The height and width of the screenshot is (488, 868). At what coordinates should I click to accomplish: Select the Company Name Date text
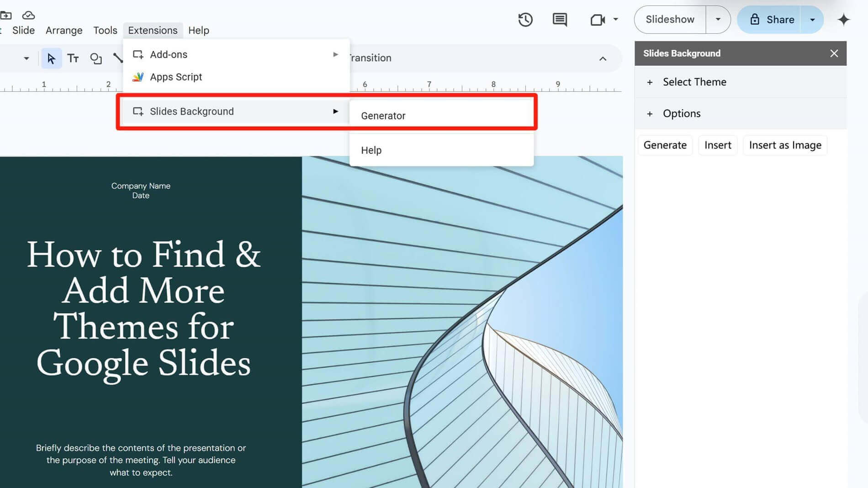point(141,191)
